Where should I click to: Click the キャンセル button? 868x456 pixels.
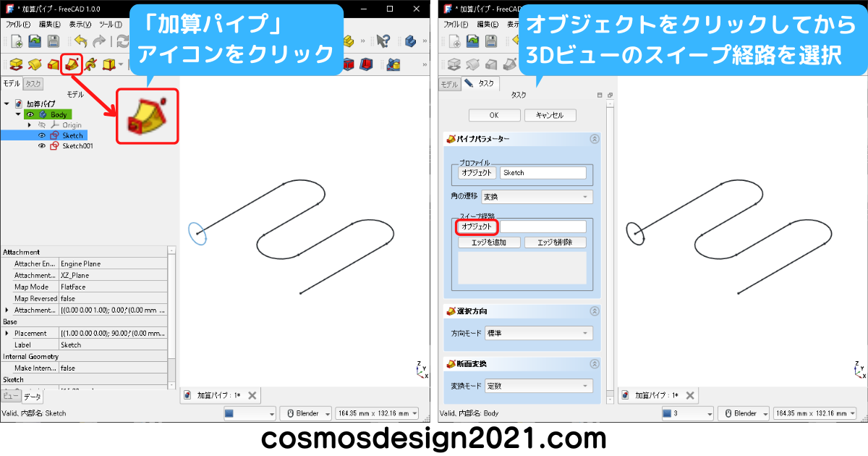click(550, 115)
